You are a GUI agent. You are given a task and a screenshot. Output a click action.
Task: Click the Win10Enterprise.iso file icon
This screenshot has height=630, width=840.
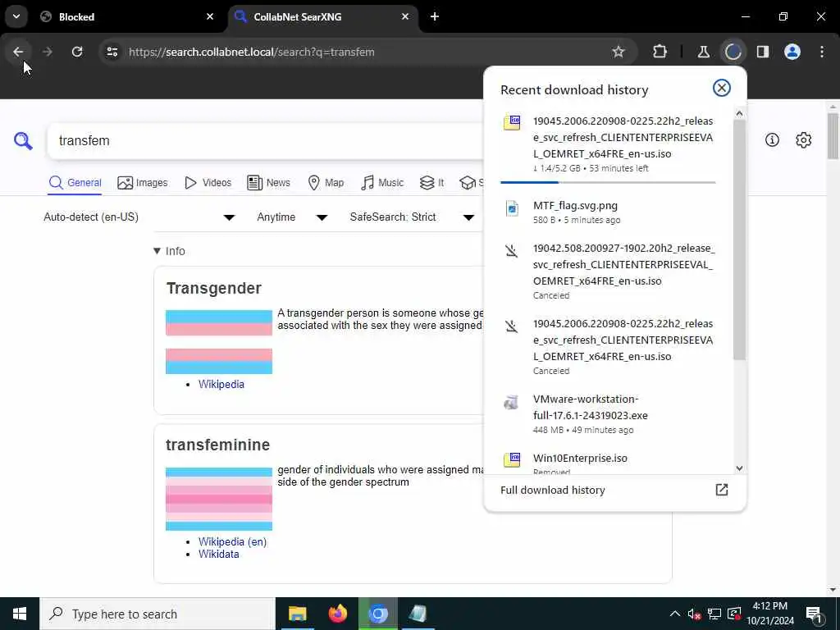(512, 459)
